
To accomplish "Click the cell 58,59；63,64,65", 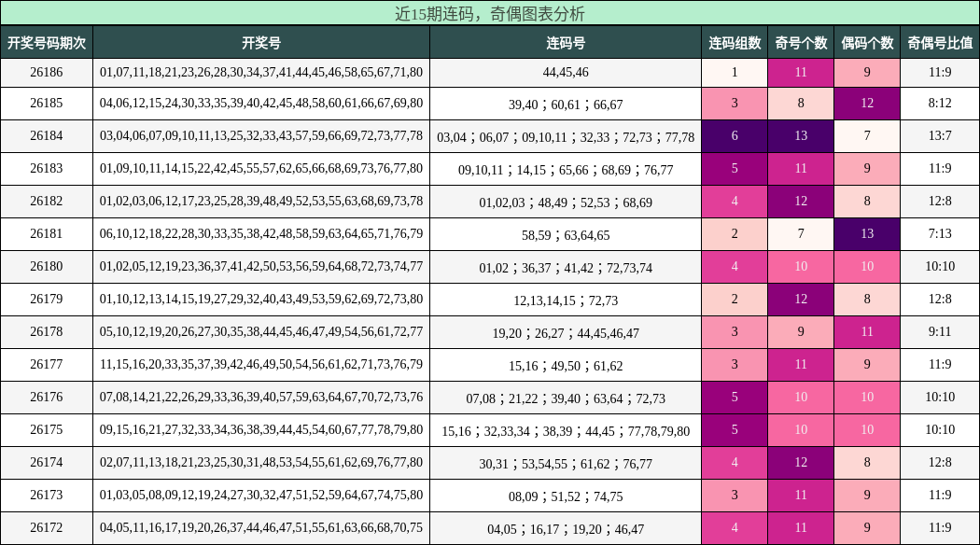I will [566, 234].
